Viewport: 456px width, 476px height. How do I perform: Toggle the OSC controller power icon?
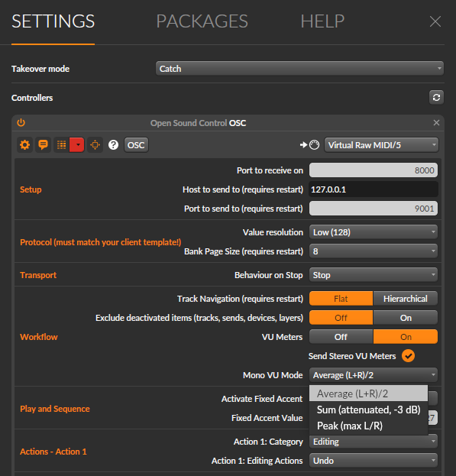21,123
